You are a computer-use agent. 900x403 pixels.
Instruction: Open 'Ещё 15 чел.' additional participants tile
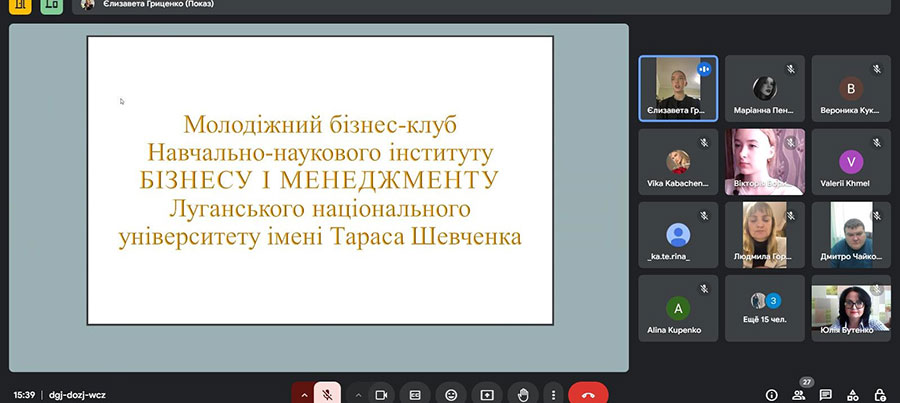point(765,308)
